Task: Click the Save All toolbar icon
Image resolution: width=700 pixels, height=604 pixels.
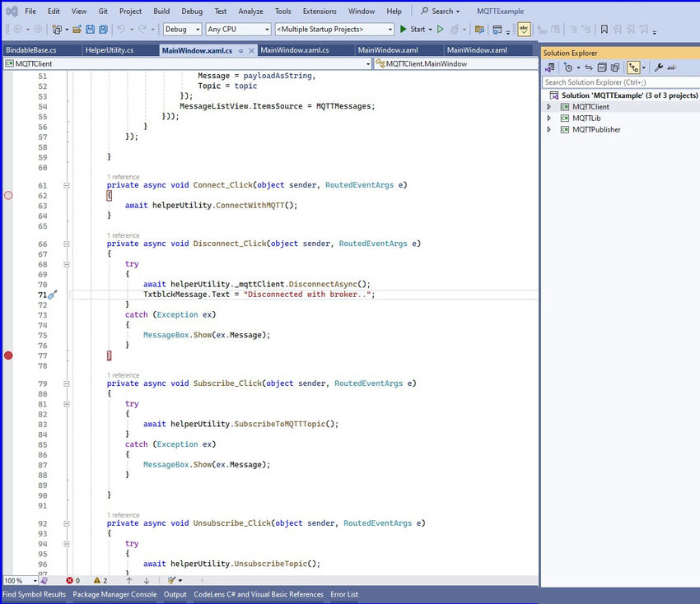Action: [x=103, y=30]
